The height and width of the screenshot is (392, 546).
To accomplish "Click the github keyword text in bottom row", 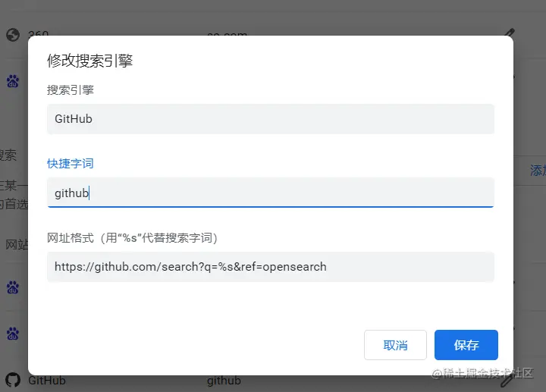I will point(224,380).
